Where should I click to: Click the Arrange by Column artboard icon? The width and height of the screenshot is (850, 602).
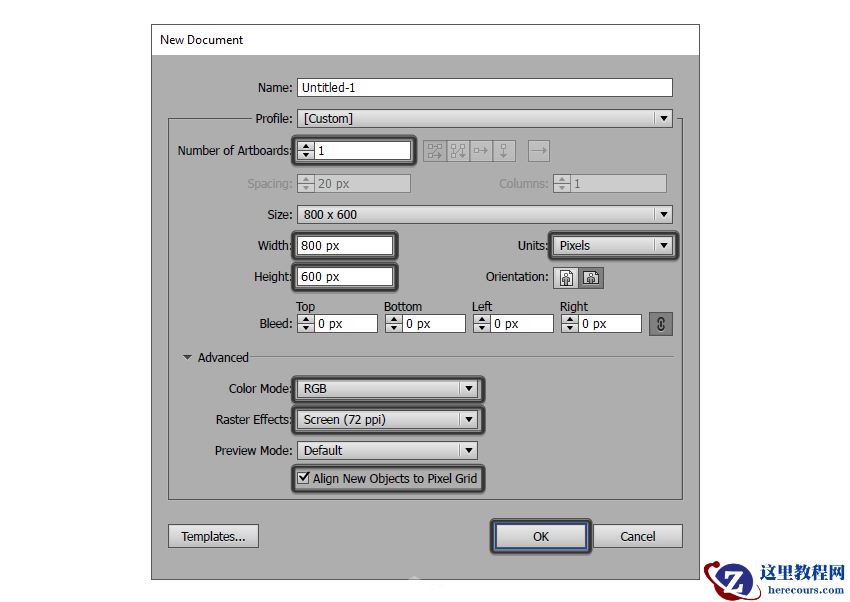(x=504, y=151)
